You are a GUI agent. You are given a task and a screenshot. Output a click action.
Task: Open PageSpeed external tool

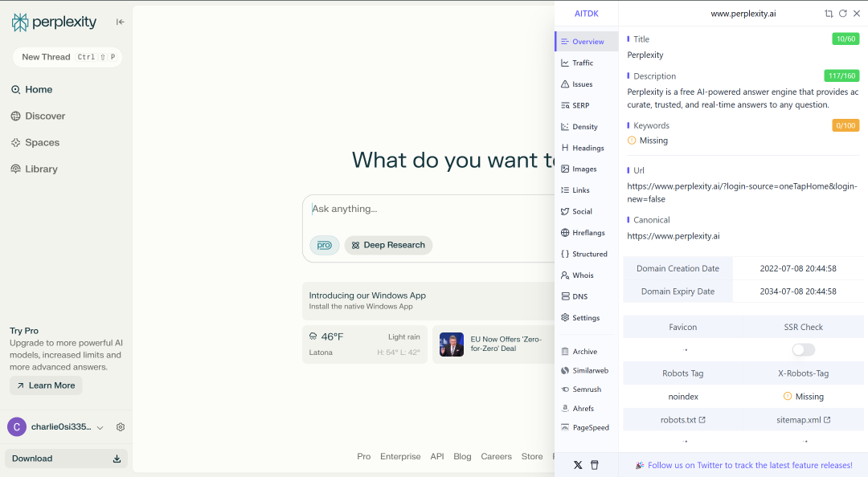[586, 428]
